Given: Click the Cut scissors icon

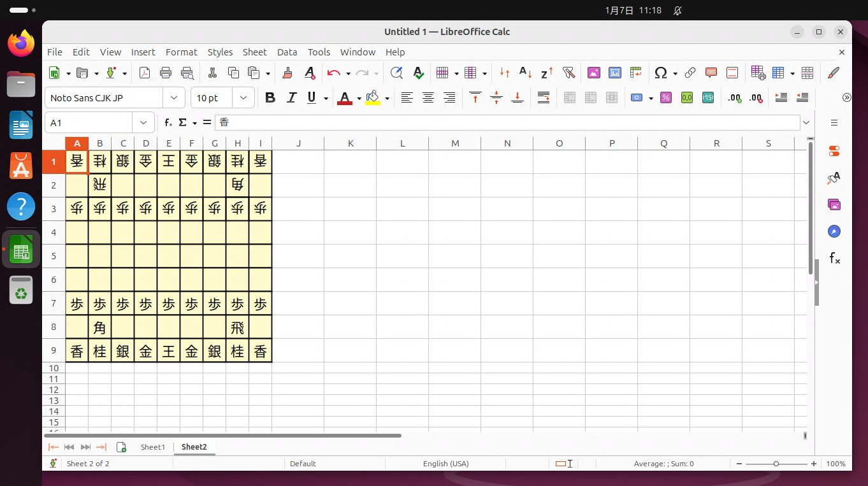Looking at the screenshot, I should [x=212, y=73].
